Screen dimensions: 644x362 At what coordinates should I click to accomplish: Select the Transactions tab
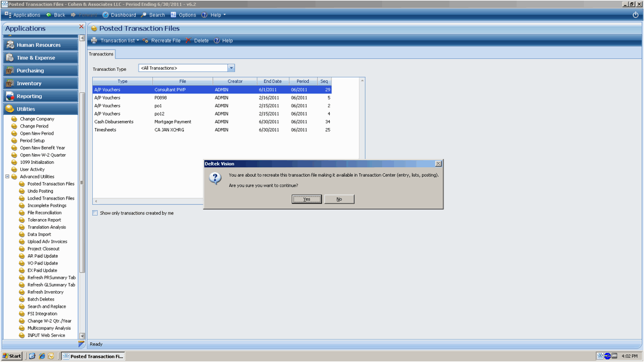tap(101, 54)
